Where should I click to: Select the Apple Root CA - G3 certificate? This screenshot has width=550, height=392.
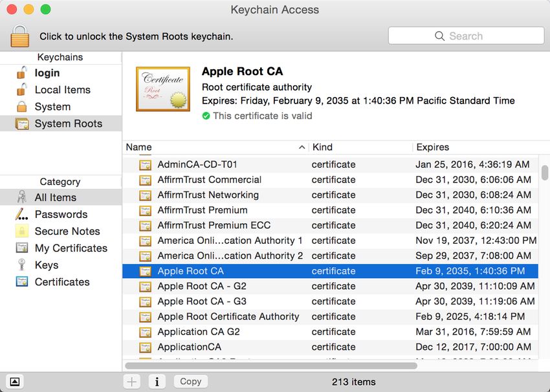pos(330,301)
